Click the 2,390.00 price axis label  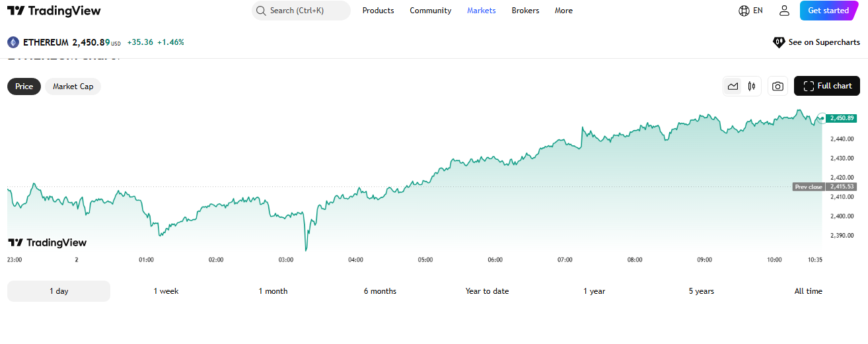tap(842, 236)
